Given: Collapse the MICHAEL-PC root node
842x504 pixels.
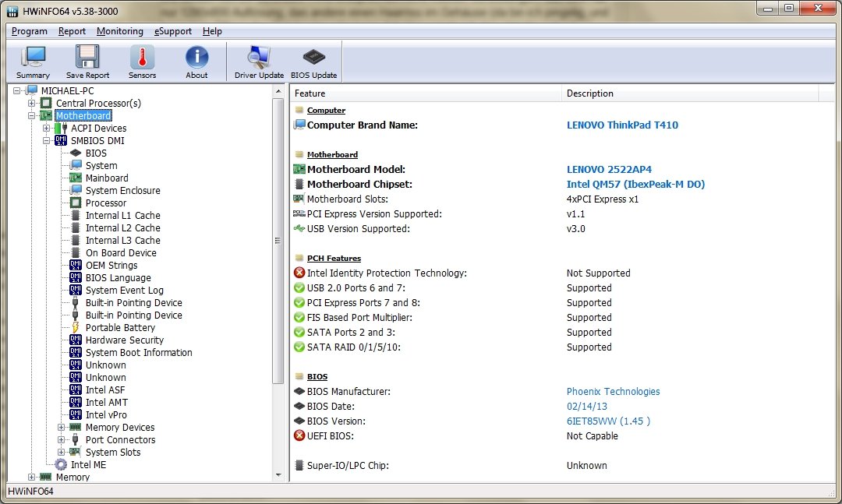Looking at the screenshot, I should pyautogui.click(x=16, y=90).
